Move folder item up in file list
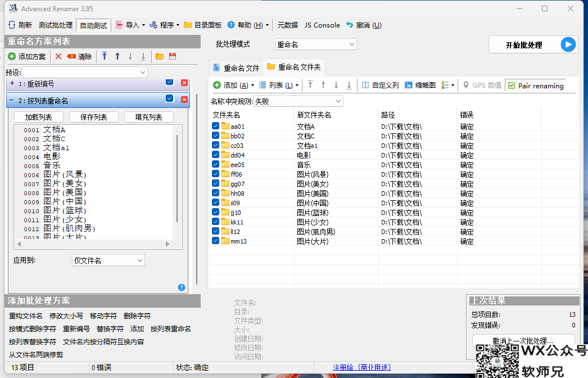 pos(323,85)
